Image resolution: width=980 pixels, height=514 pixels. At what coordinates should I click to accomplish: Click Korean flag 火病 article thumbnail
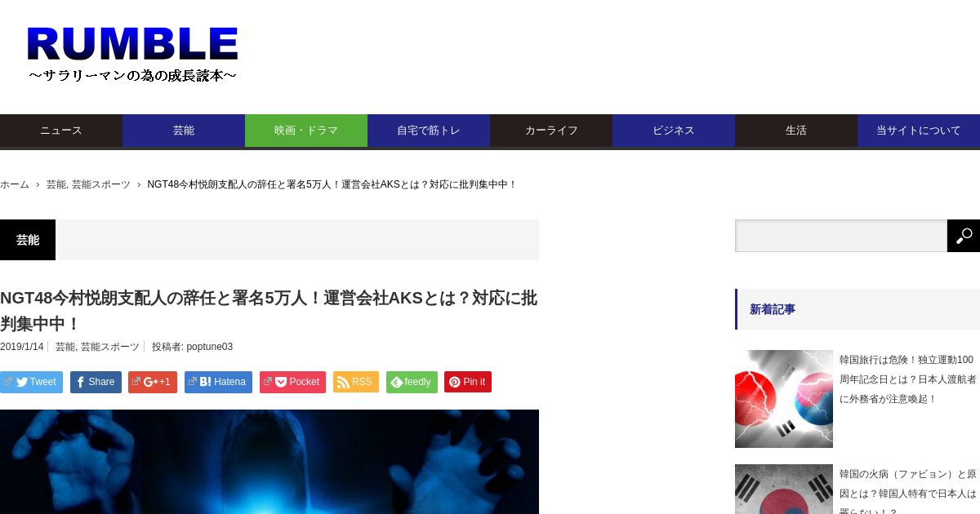click(784, 490)
